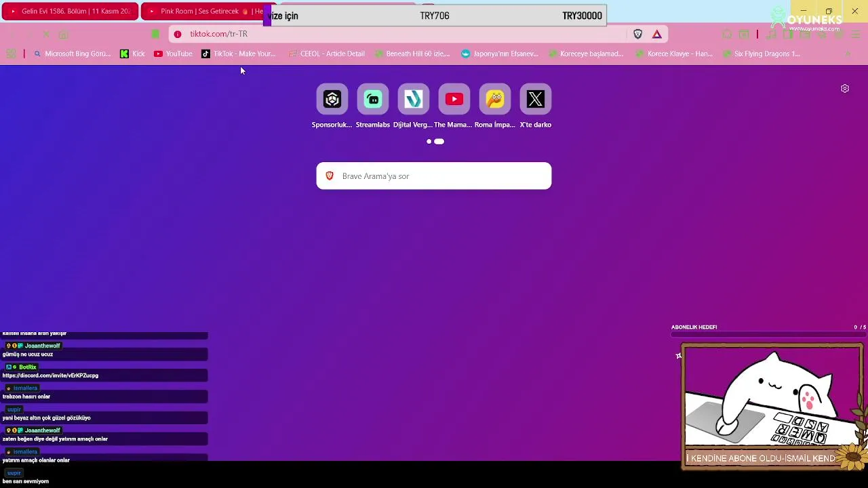Click chat message 'ben sarı sevmiyom'

pyautogui.click(x=26, y=481)
